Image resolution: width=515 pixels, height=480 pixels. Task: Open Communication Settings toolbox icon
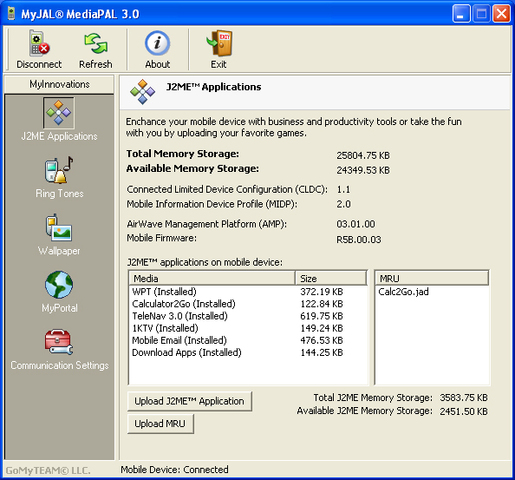[x=59, y=342]
